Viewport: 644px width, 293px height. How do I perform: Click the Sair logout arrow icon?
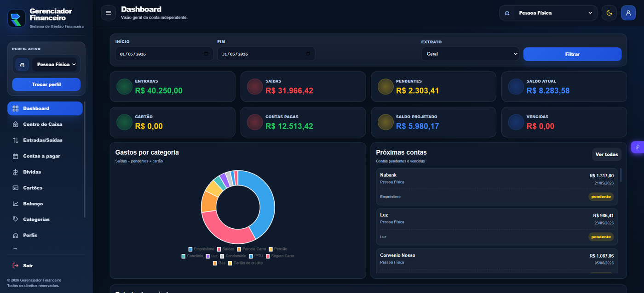[16, 265]
